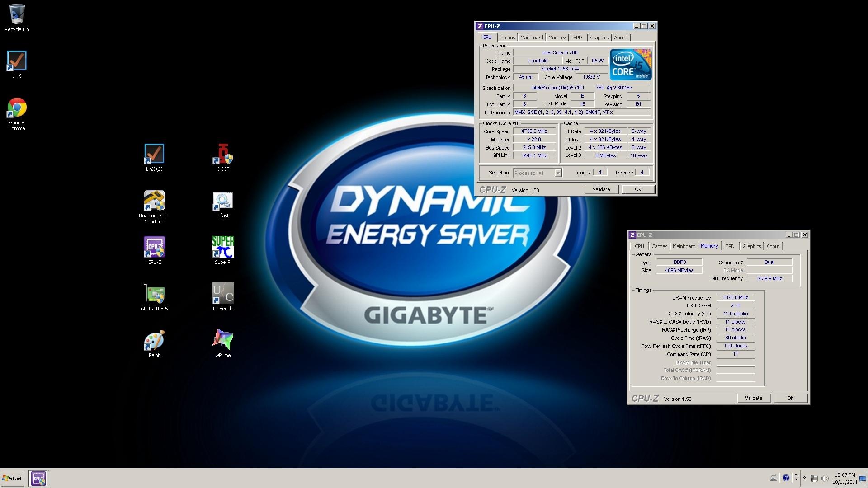
Task: Select CPU tab in lower CPU-Z window
Action: click(639, 246)
